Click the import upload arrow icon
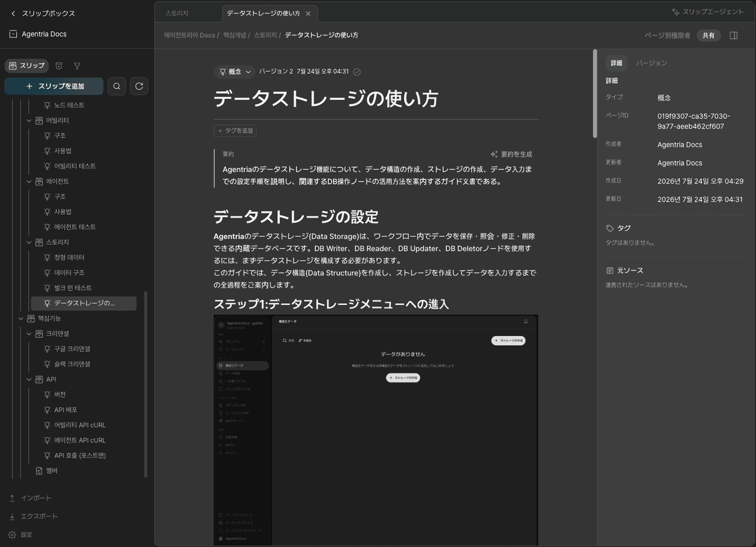This screenshot has height=547, width=756. coord(12,498)
